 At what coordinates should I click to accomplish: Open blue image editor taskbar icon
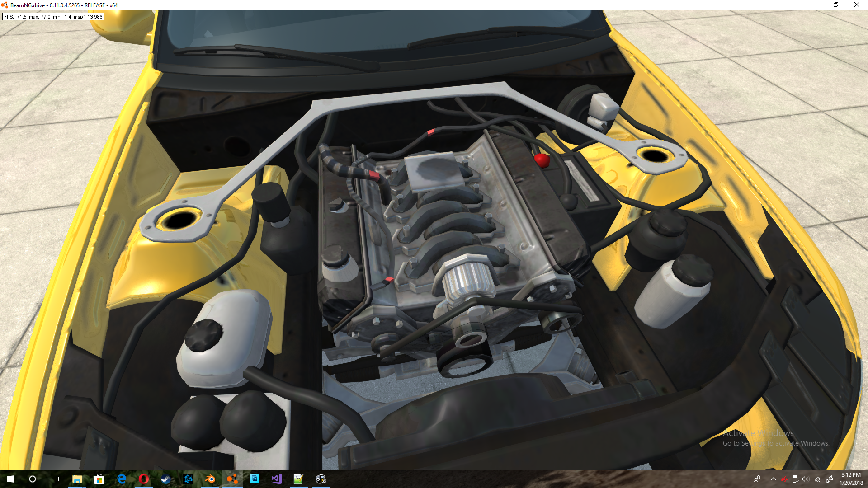pyautogui.click(x=255, y=479)
